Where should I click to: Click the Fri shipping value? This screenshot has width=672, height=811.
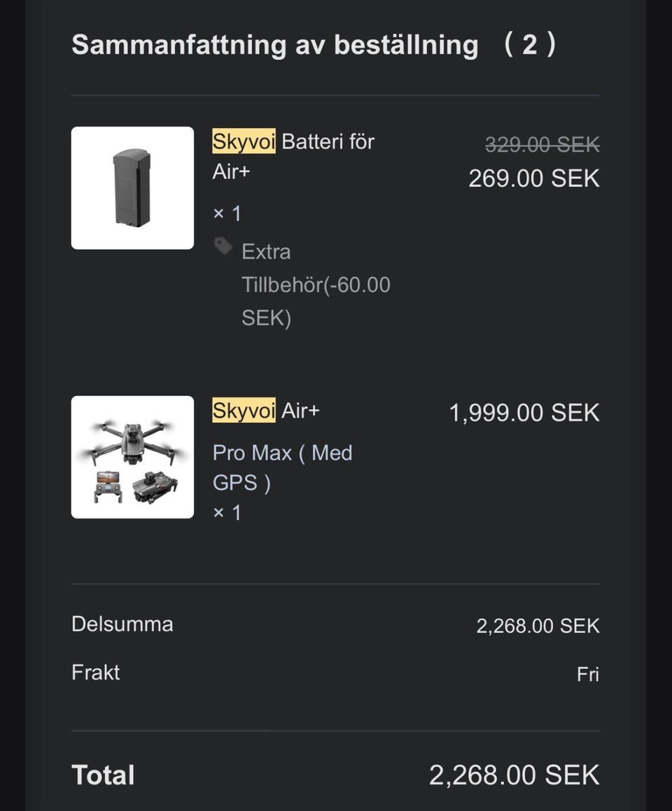(x=588, y=675)
